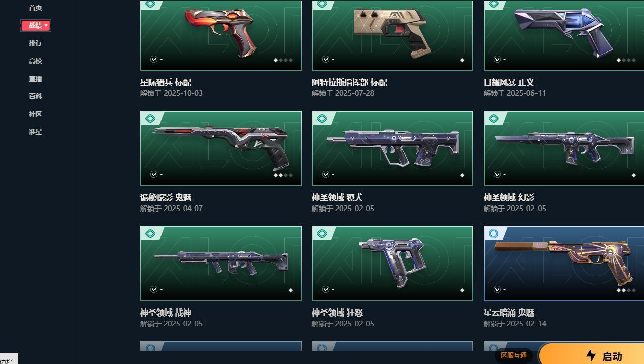Click the Valorant points icon on 诡秘蛇影 鬼魅 card
This screenshot has height=364, width=644.
coord(154,174)
